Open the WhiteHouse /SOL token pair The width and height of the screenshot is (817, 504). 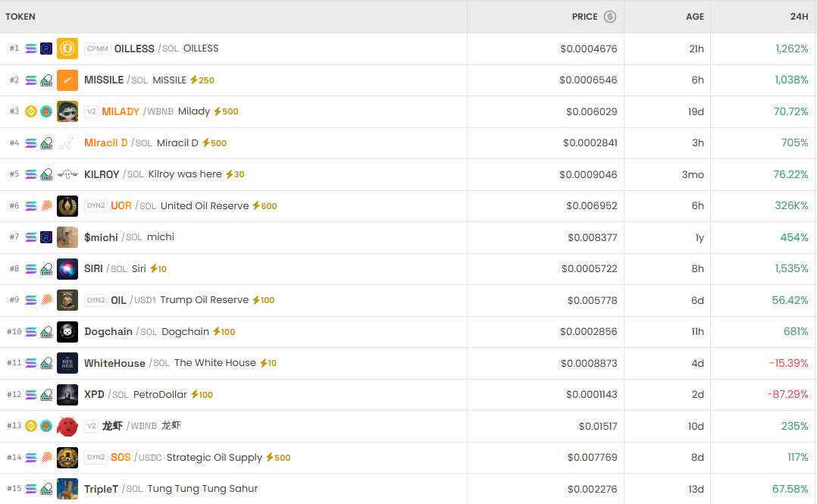[114, 364]
